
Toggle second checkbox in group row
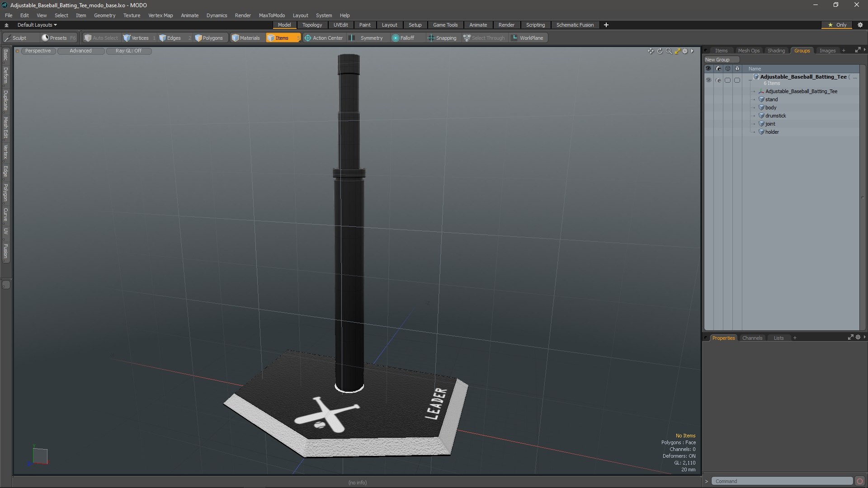(x=737, y=80)
